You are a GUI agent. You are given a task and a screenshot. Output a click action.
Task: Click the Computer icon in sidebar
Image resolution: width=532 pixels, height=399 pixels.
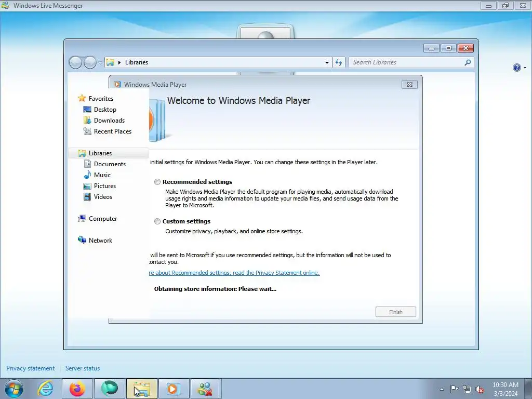click(x=82, y=219)
